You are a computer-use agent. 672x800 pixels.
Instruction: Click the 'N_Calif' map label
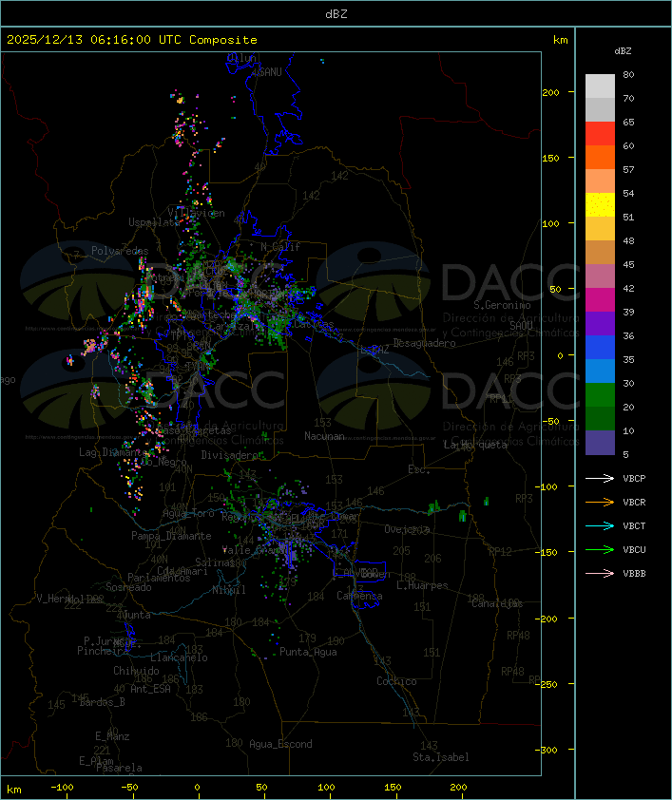point(280,247)
